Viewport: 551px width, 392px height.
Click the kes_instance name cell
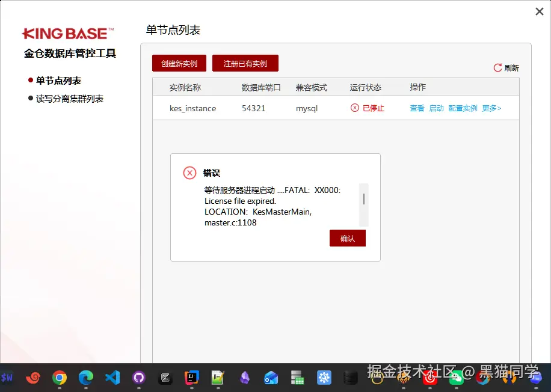click(192, 109)
